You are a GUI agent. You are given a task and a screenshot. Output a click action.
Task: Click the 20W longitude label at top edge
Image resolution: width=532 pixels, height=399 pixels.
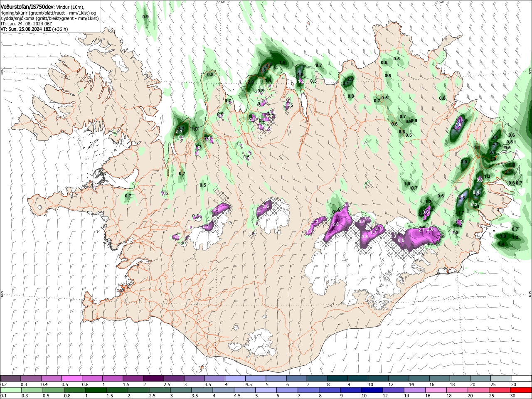pyautogui.click(x=221, y=2)
